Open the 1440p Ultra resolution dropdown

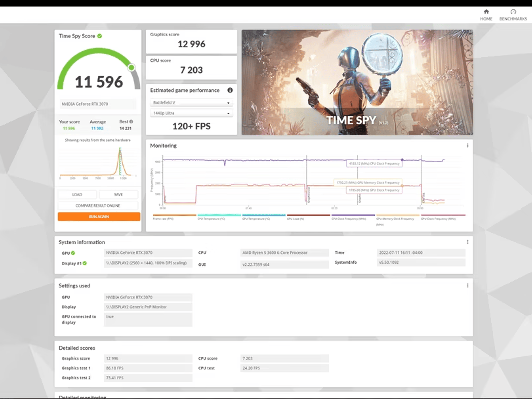click(191, 113)
